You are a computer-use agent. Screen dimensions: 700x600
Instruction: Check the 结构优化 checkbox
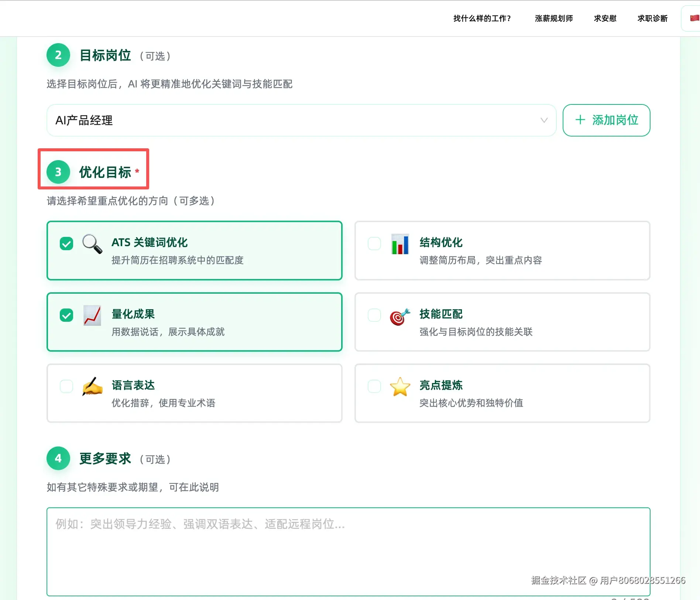pyautogui.click(x=374, y=244)
